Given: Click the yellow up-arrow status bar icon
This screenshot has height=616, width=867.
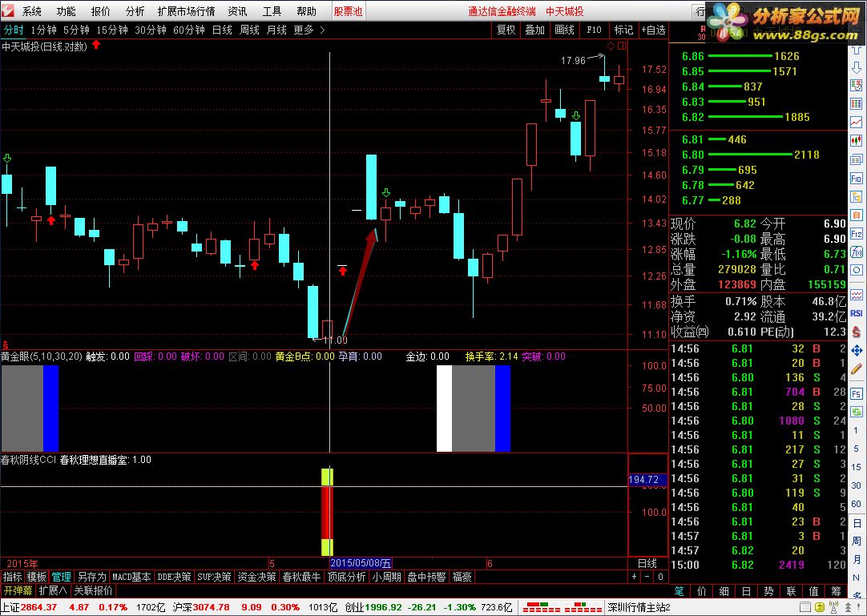Looking at the screenshot, I should (820, 607).
